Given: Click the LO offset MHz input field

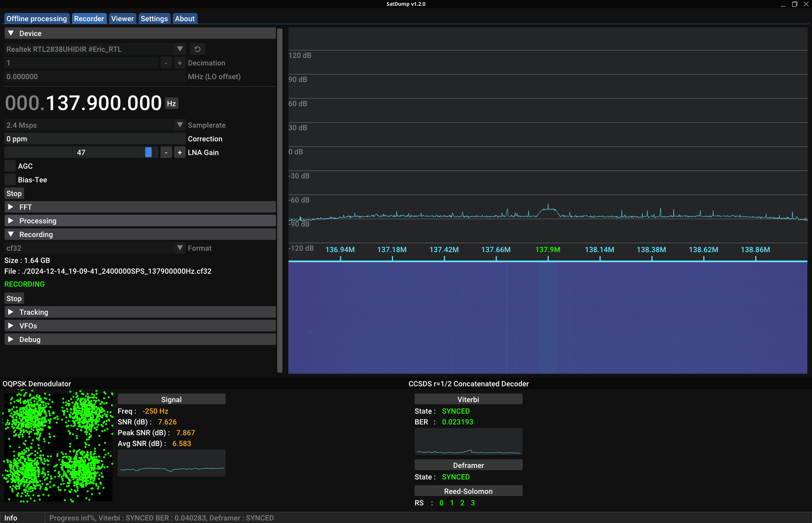Looking at the screenshot, I should [x=94, y=77].
